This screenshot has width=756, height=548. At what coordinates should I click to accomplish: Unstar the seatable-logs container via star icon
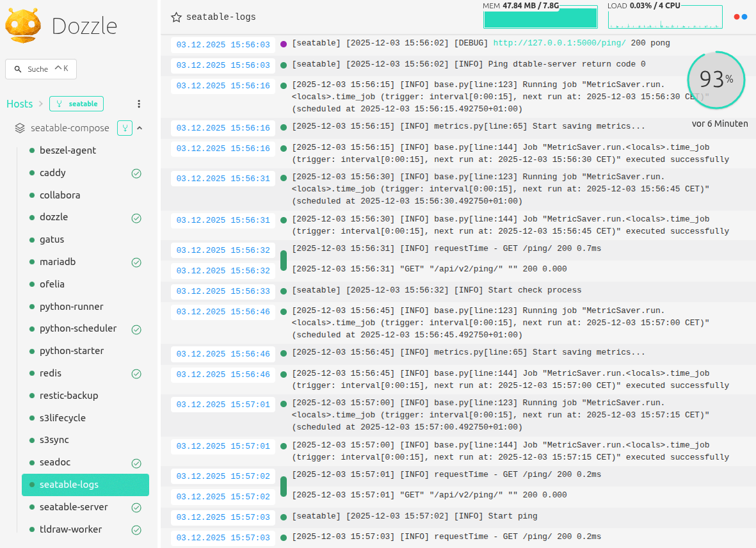pos(176,18)
